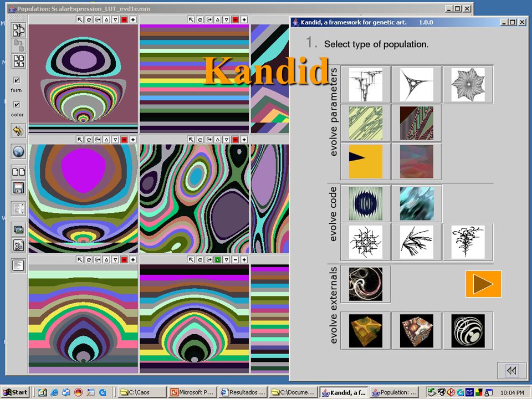The image size is (532, 399).
Task: Click the 'e' icon above the magenta blob image
Action: click(89, 140)
